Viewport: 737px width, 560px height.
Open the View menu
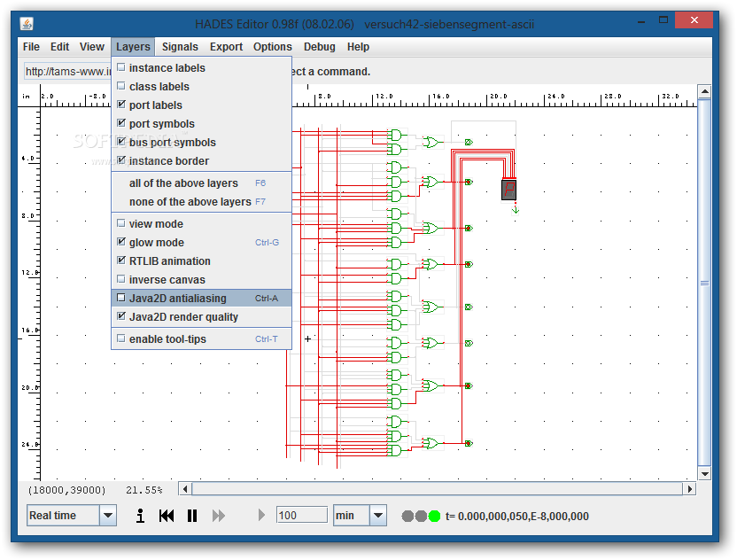91,47
